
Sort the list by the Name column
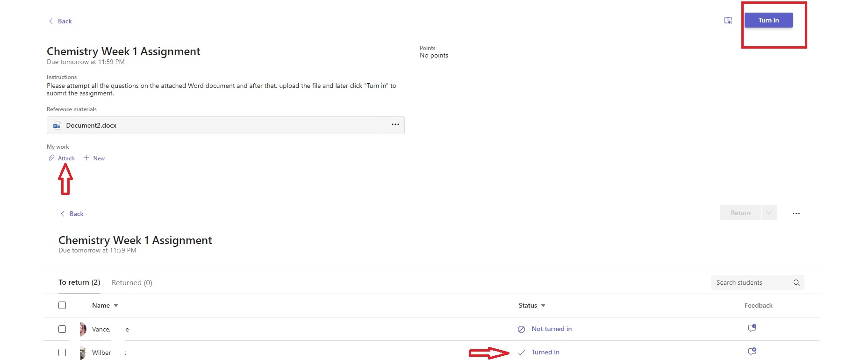click(x=105, y=305)
